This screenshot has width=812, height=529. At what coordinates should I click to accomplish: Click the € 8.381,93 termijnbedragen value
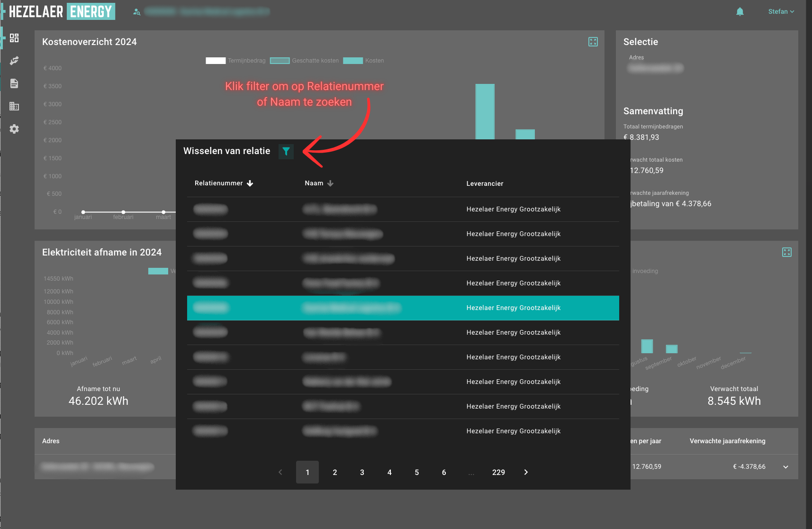641,137
